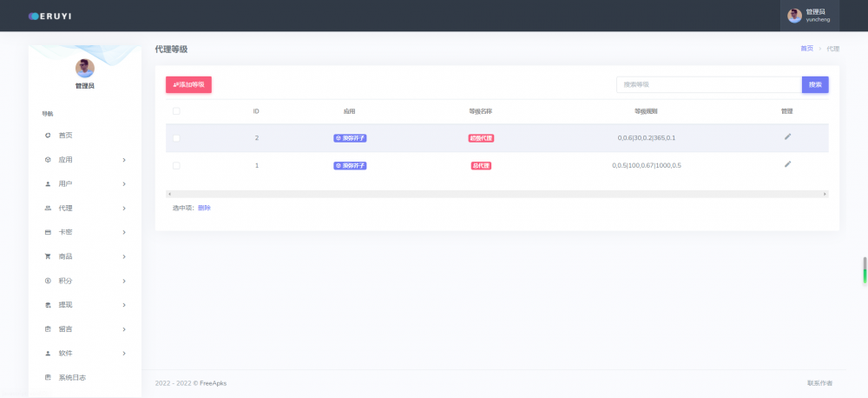Edit the 超级代理 row with pencil icon
868x398 pixels.
tap(787, 136)
